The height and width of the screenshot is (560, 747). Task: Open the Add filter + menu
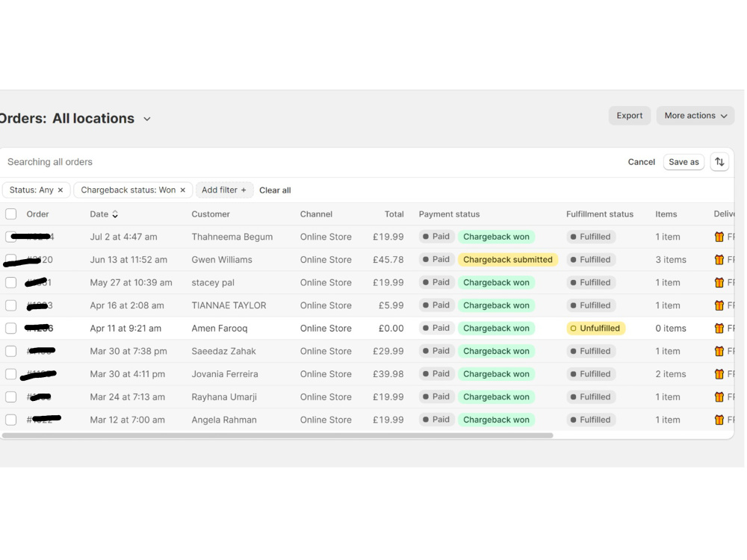click(224, 190)
